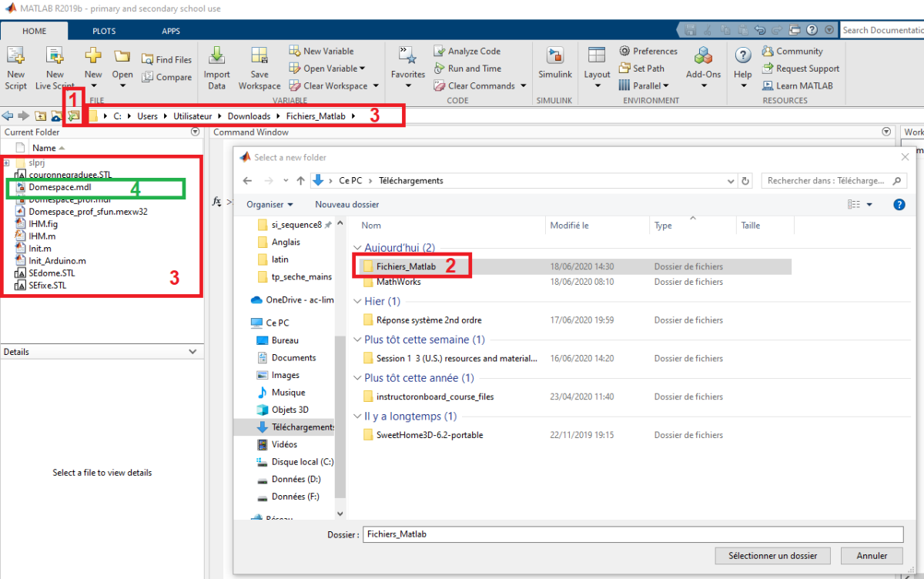Click the Analyze Code icon
Image resolution: width=924 pixels, height=579 pixels.
click(439, 51)
